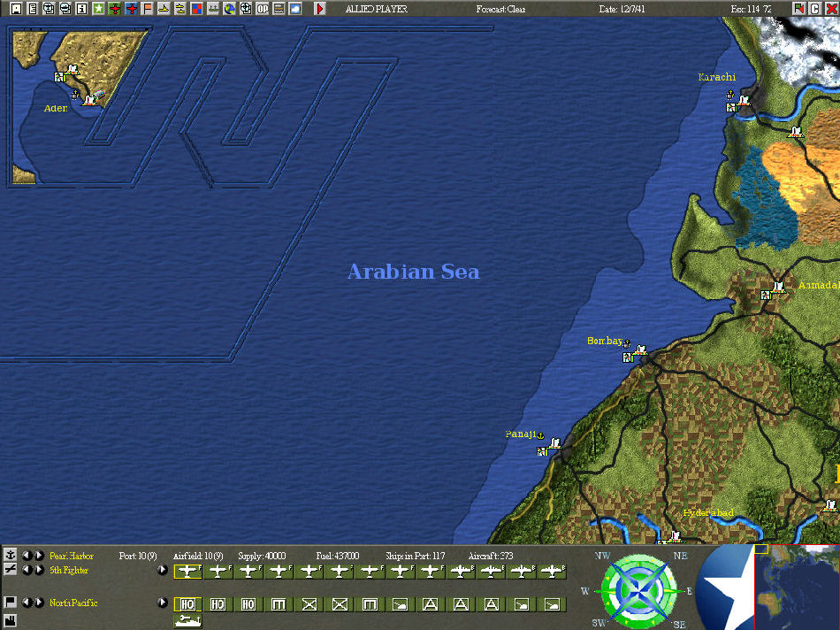
Task: Go to previous base before Pearl Harbor
Action: coord(27,556)
